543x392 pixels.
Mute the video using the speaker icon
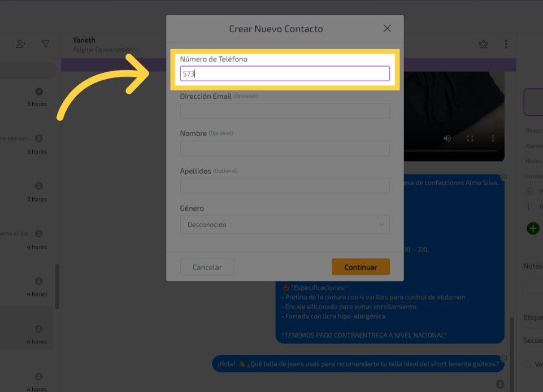tap(447, 138)
